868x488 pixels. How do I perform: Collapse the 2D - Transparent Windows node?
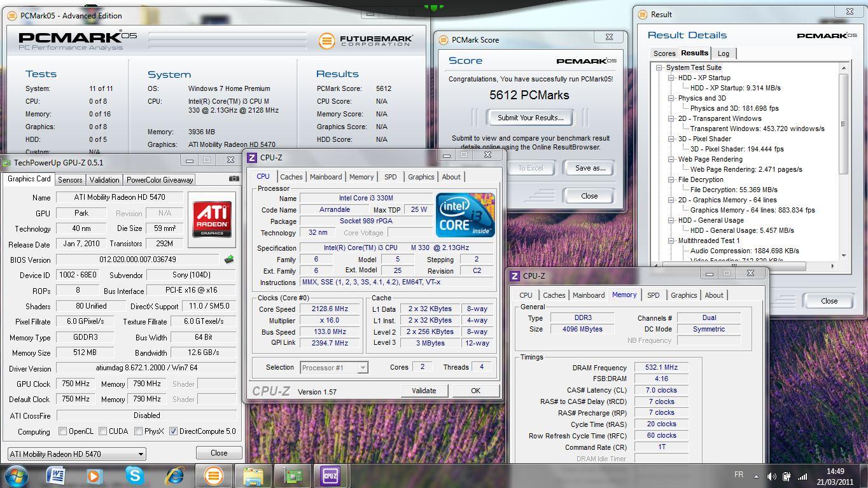[671, 118]
